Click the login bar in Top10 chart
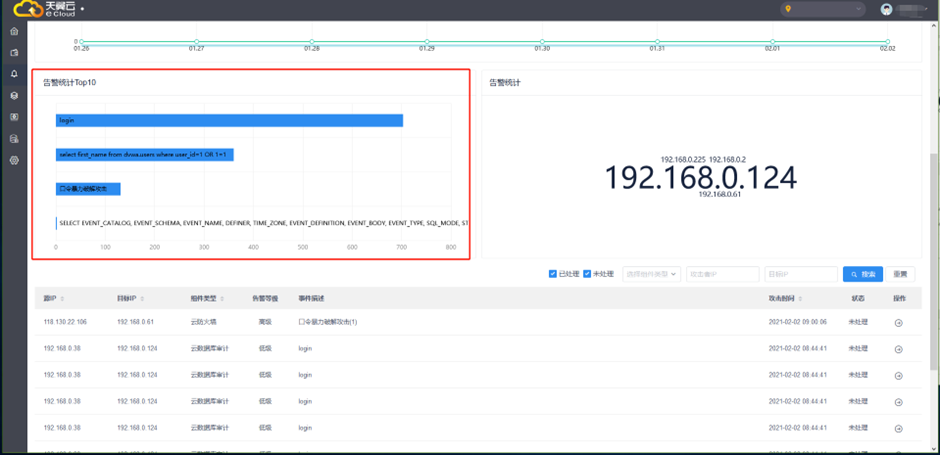 pyautogui.click(x=229, y=120)
